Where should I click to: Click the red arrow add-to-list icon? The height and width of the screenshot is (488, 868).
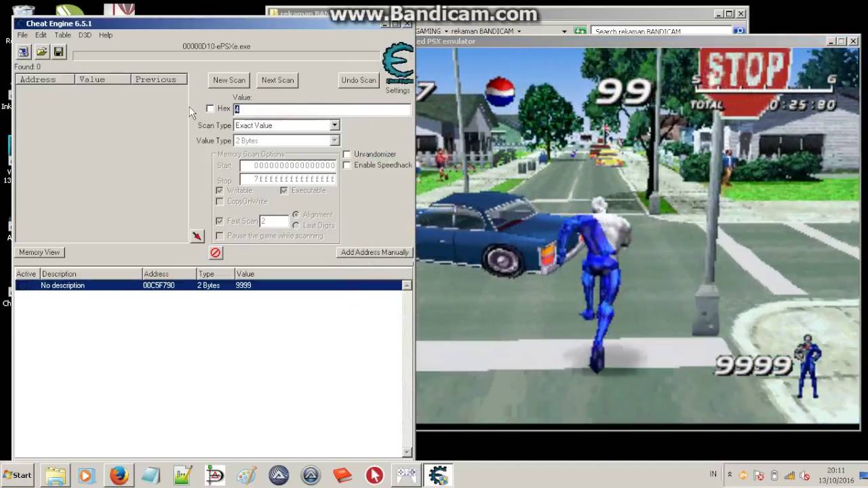tap(197, 236)
